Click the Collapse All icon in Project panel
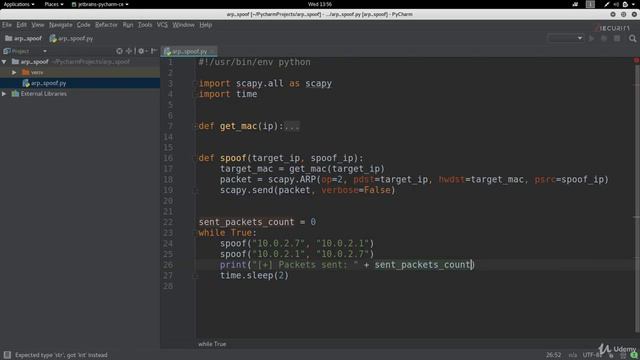The width and height of the screenshot is (640, 360). tap(129, 51)
